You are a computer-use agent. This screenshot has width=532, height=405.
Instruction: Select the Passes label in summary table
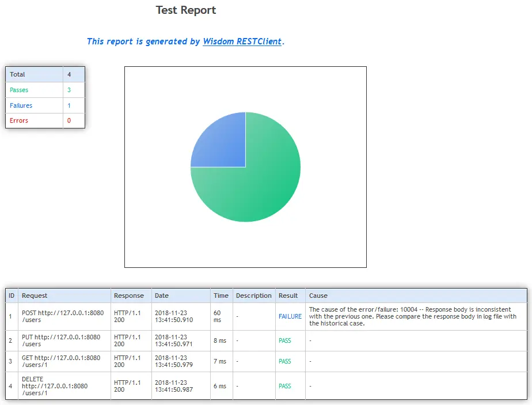[x=19, y=90]
